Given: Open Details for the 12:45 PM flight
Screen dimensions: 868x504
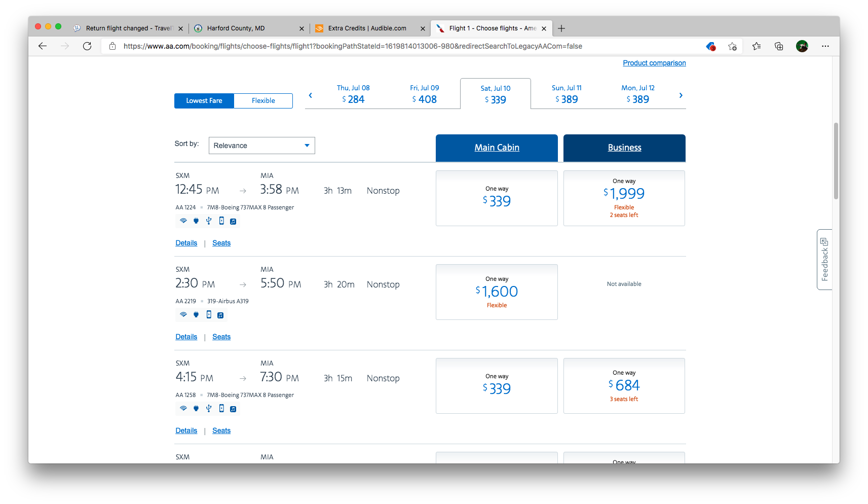Looking at the screenshot, I should click(186, 243).
